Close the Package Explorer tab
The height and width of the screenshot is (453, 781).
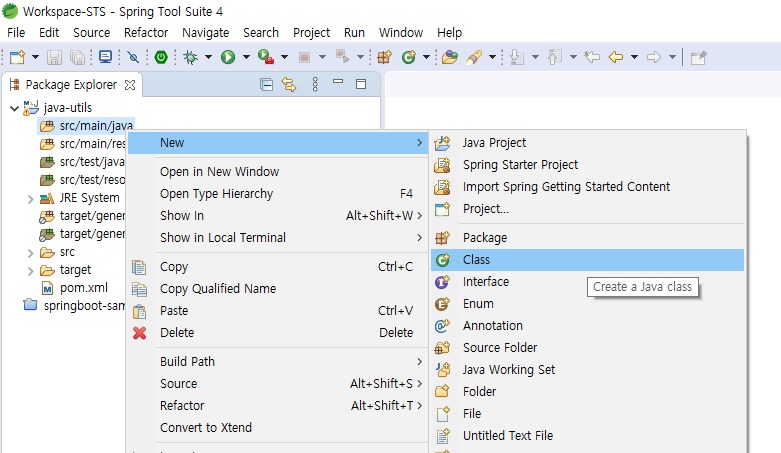130,85
